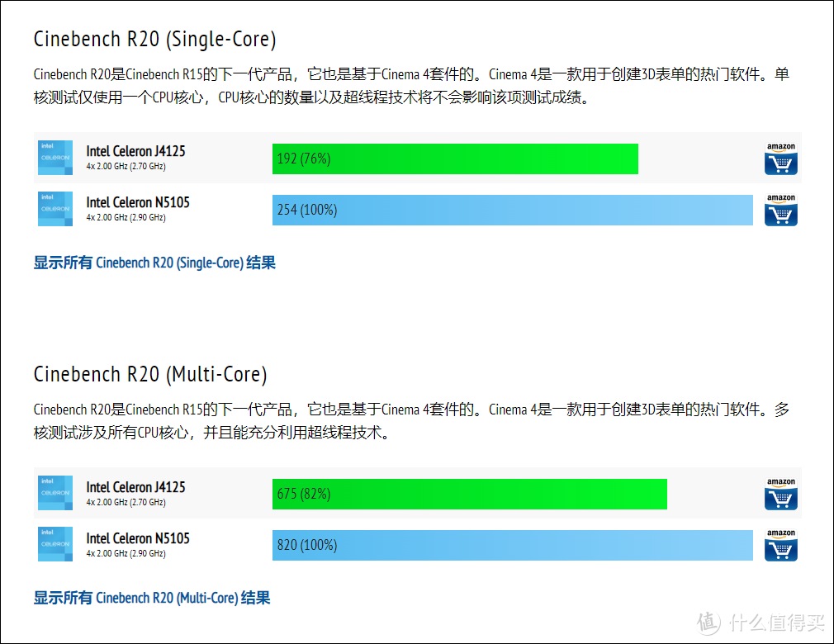Click the blue 254 (100%) score bar
834x644 pixels.
click(512, 210)
